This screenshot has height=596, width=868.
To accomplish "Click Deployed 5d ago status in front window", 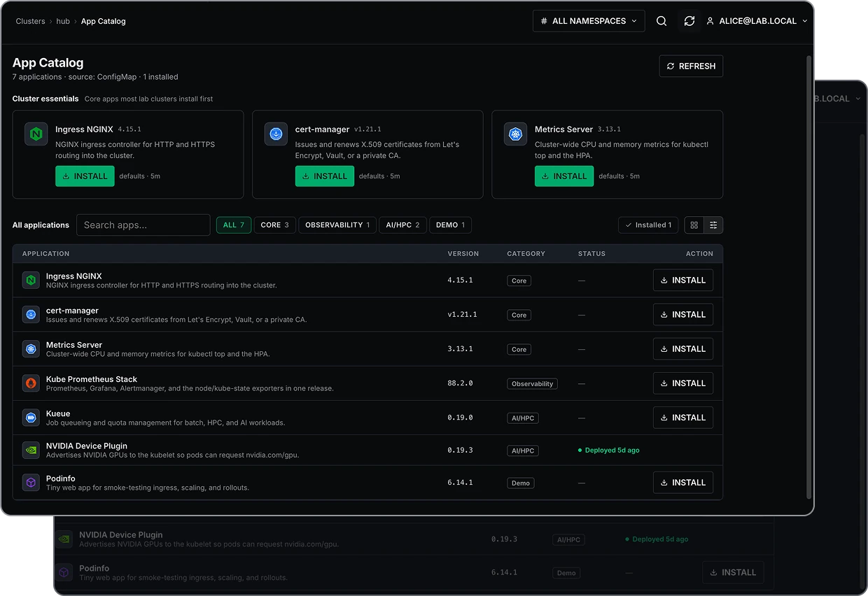I will pyautogui.click(x=609, y=450).
